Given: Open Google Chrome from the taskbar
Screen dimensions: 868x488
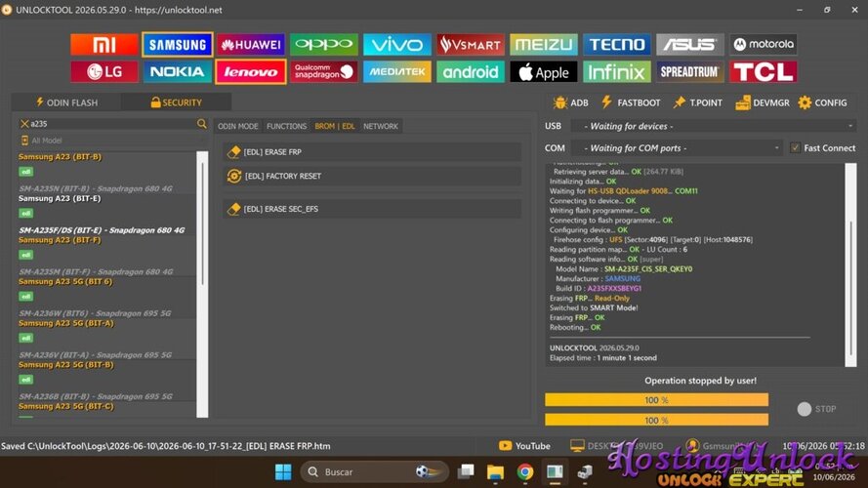Looking at the screenshot, I should coord(524,472).
